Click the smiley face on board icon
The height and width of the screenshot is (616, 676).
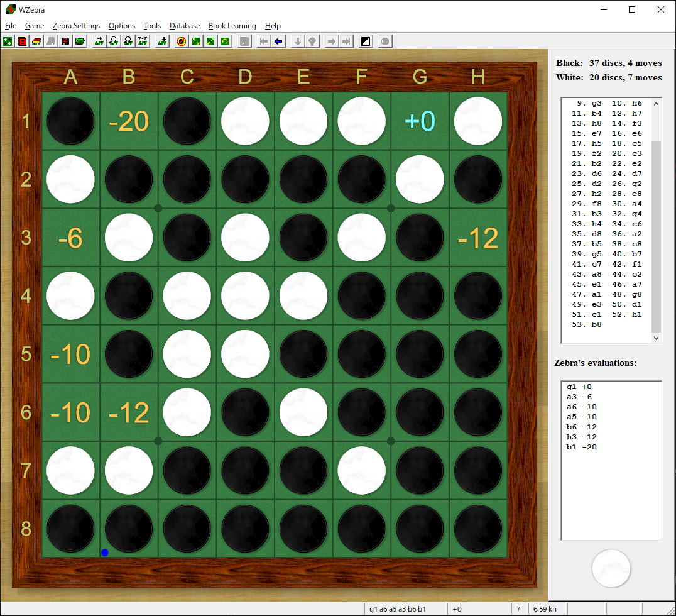tap(128, 41)
